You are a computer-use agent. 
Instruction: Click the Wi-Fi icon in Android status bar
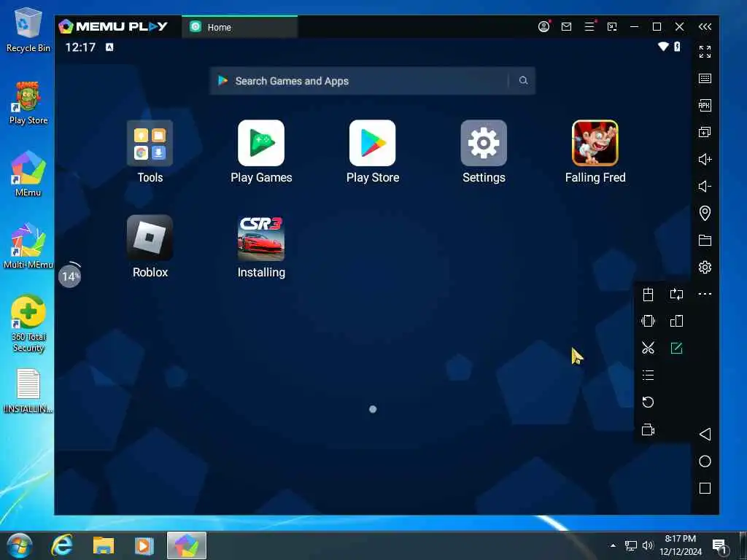663,46
